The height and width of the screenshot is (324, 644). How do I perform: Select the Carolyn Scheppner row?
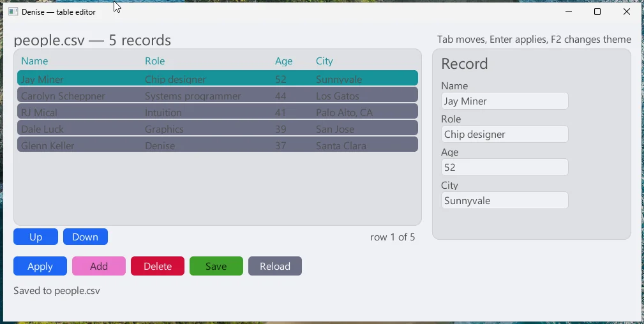click(218, 95)
